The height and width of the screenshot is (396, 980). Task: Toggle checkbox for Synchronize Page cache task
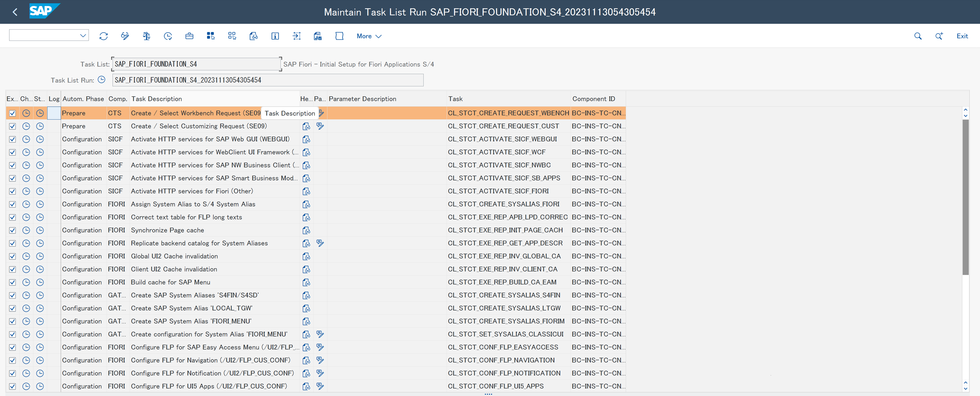(13, 230)
